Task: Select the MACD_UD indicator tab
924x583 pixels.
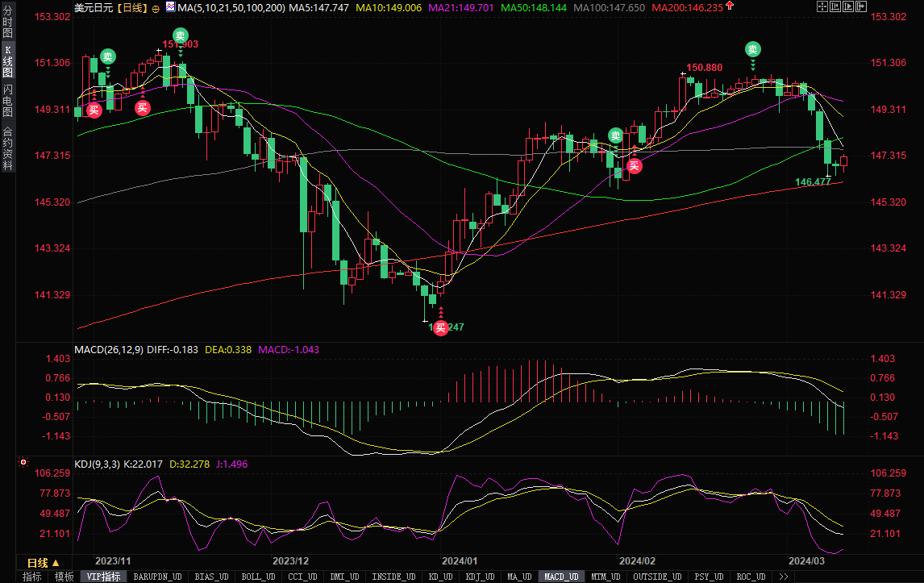Action: [x=561, y=577]
